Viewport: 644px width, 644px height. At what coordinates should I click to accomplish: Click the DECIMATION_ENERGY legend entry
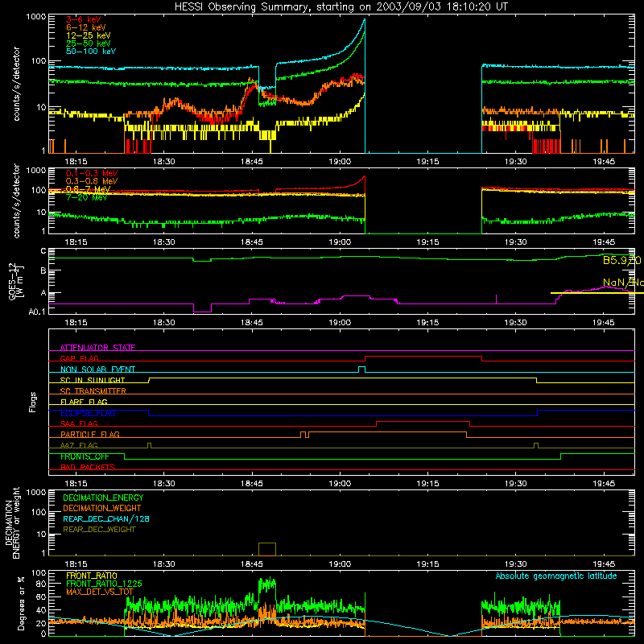[103, 497]
